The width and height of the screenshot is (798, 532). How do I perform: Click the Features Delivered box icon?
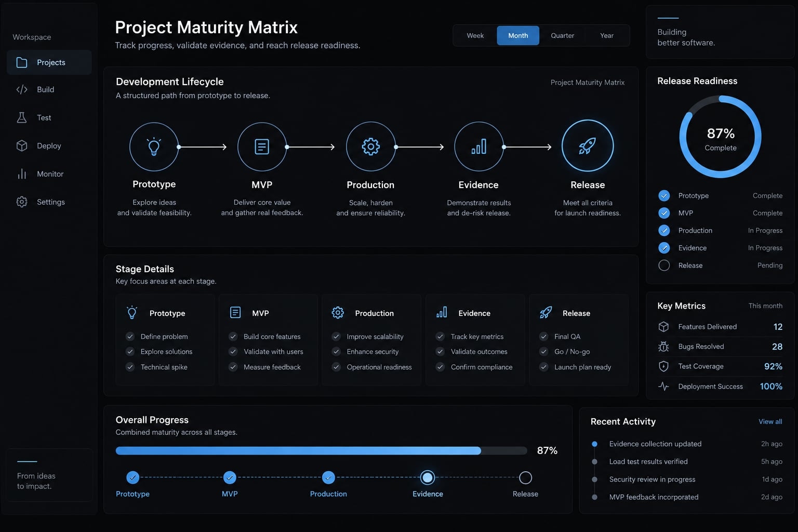click(x=663, y=327)
